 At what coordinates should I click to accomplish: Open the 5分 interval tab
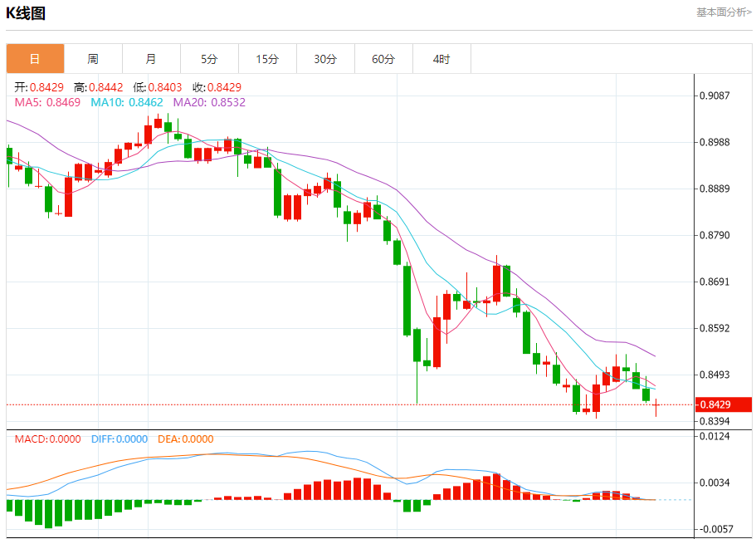[209, 59]
